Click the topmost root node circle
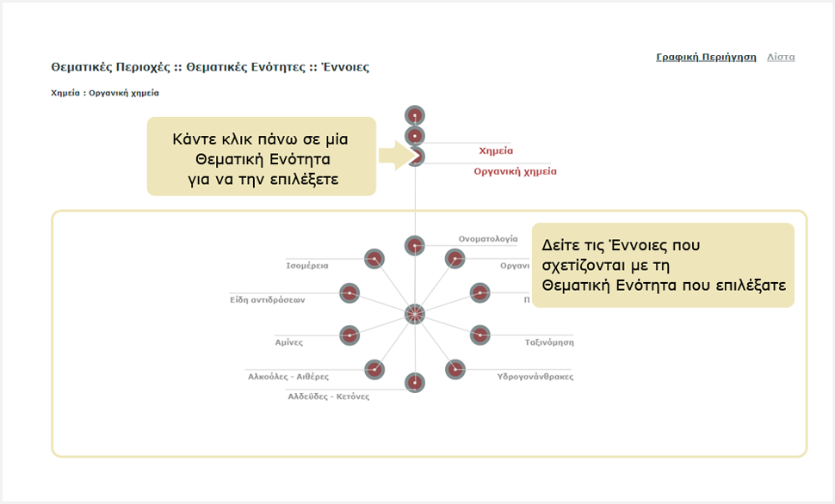This screenshot has height=504, width=835. point(415,115)
